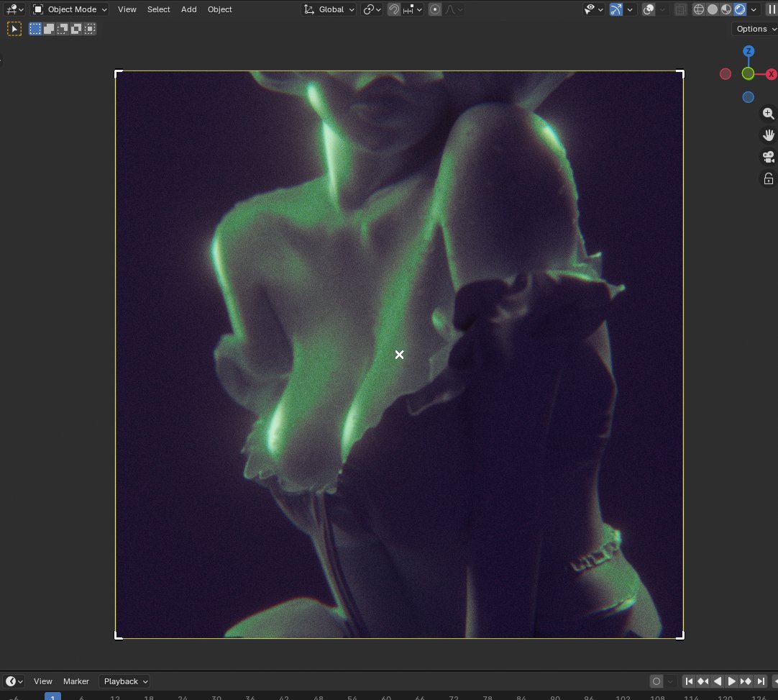
Task: Switch to Solid shading
Action: (x=713, y=9)
